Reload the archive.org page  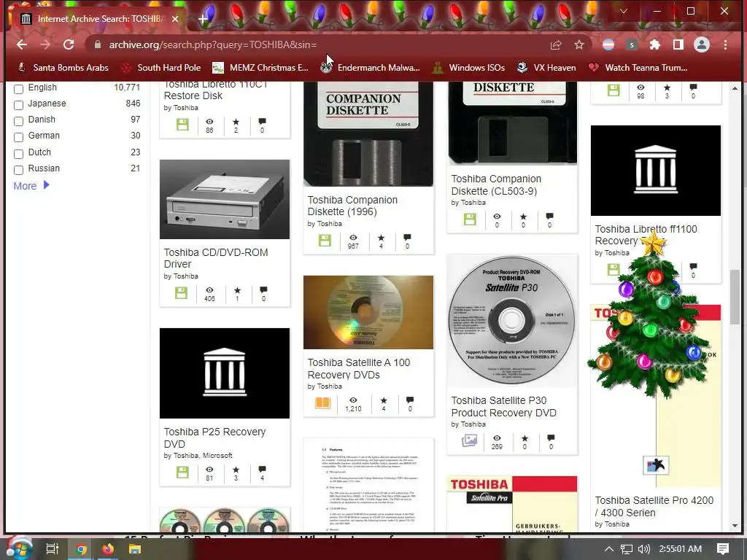coord(69,44)
